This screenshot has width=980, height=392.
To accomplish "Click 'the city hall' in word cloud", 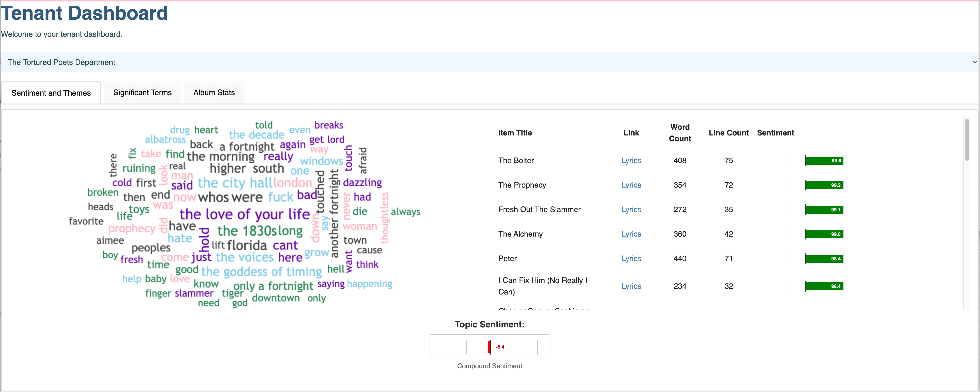I will (235, 183).
